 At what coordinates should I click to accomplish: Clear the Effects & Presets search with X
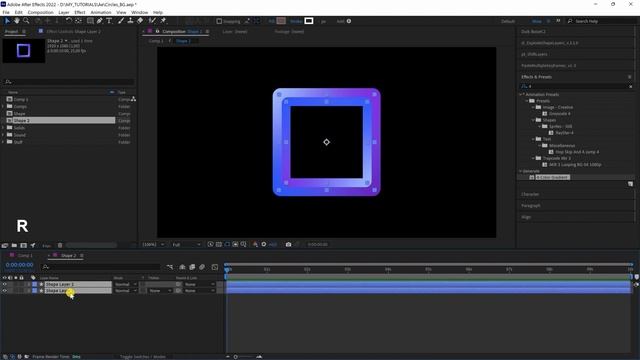coord(631,87)
